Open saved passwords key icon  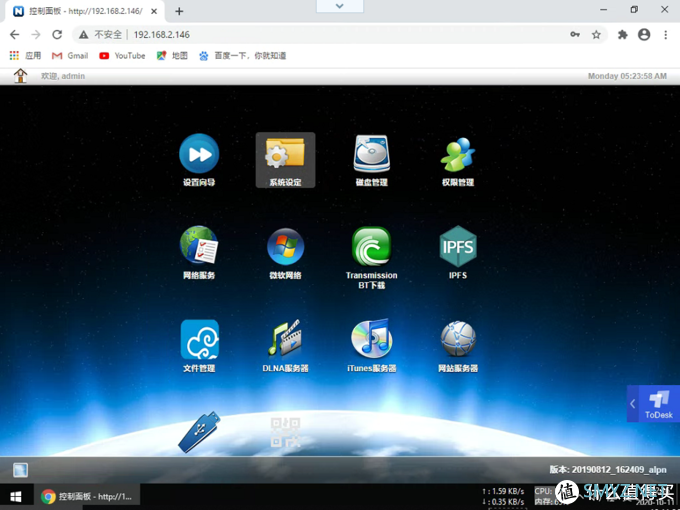coord(575,35)
